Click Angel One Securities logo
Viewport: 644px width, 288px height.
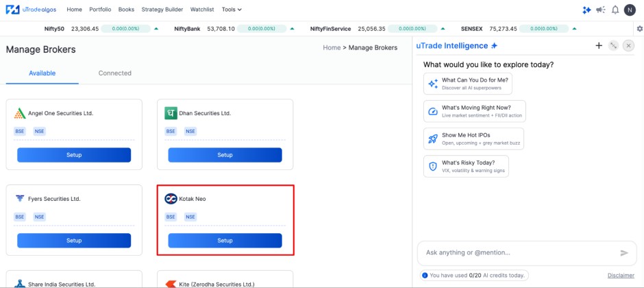tap(20, 113)
